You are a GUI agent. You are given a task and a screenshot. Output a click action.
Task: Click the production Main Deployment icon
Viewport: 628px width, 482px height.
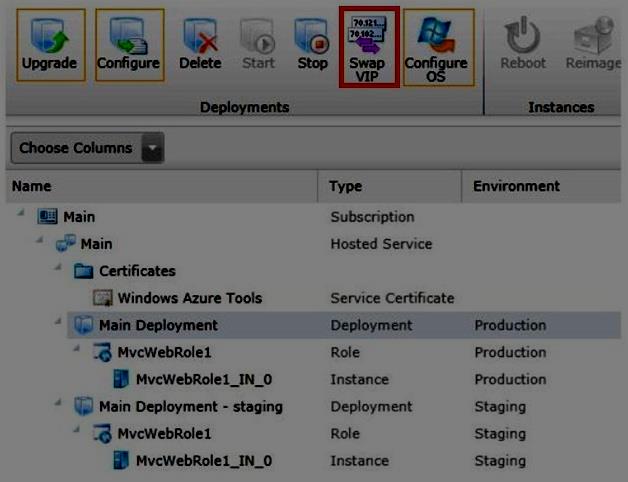pyautogui.click(x=84, y=325)
